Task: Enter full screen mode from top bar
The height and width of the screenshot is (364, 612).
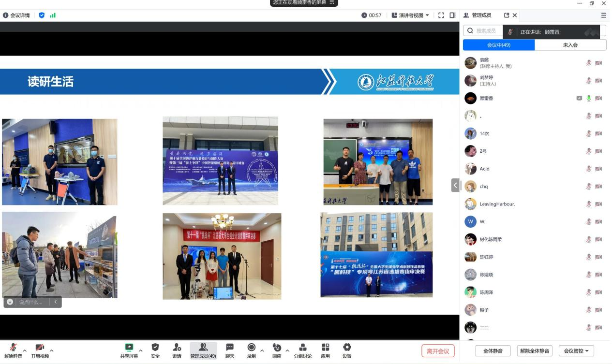Action: (x=441, y=15)
